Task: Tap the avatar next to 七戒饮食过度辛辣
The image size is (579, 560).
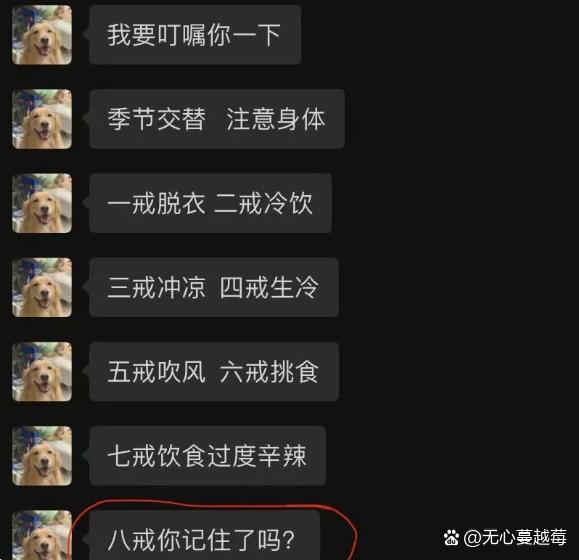Action: pos(42,456)
